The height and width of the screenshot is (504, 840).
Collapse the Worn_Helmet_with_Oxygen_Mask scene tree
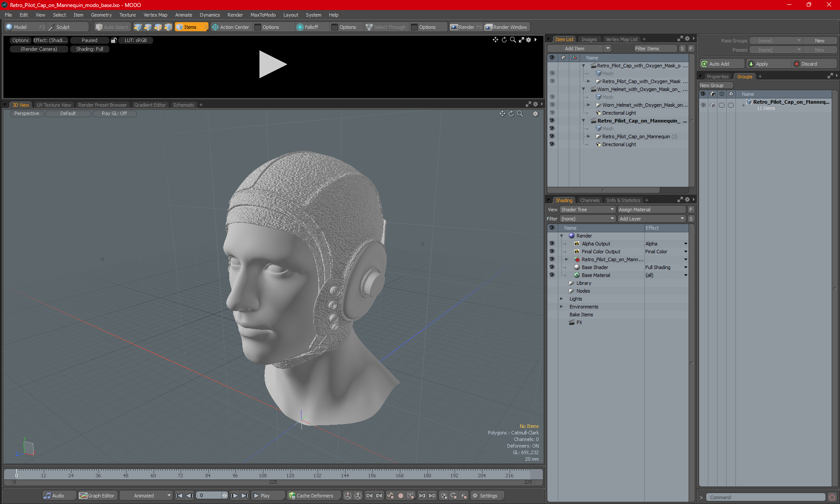click(584, 89)
